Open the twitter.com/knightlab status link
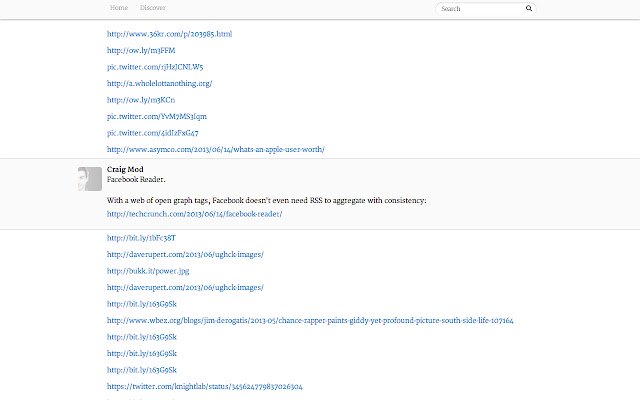Image resolution: width=640 pixels, height=400 pixels. click(x=204, y=387)
